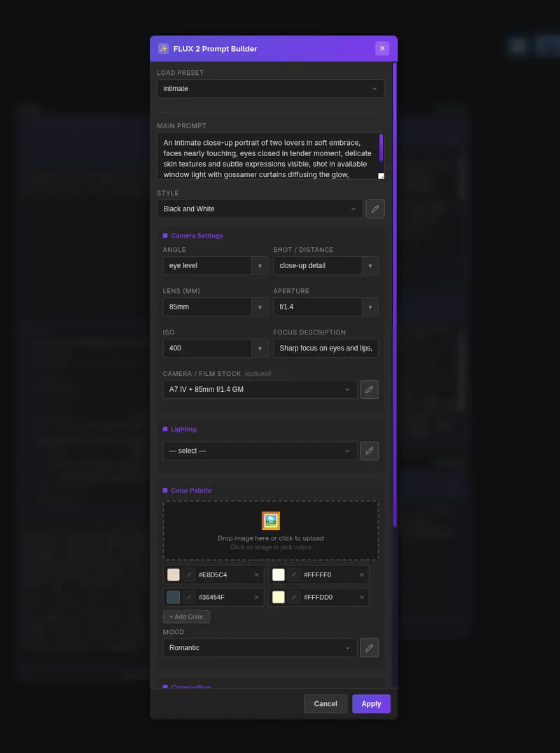The image size is (560, 753).
Task: Click the + Add Color button
Action: 186,617
